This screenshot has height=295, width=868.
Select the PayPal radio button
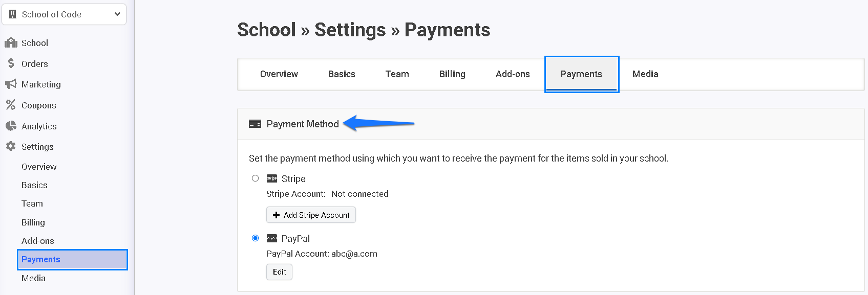pos(255,238)
